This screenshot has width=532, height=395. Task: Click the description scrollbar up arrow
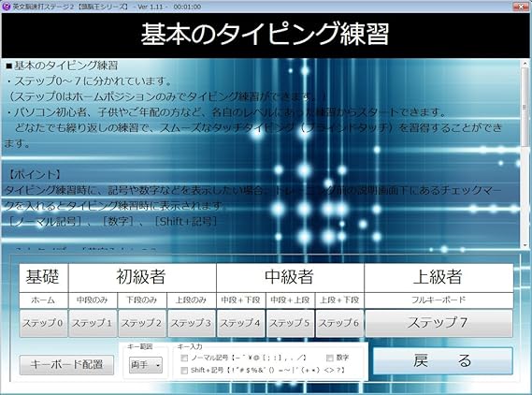[x=525, y=63]
